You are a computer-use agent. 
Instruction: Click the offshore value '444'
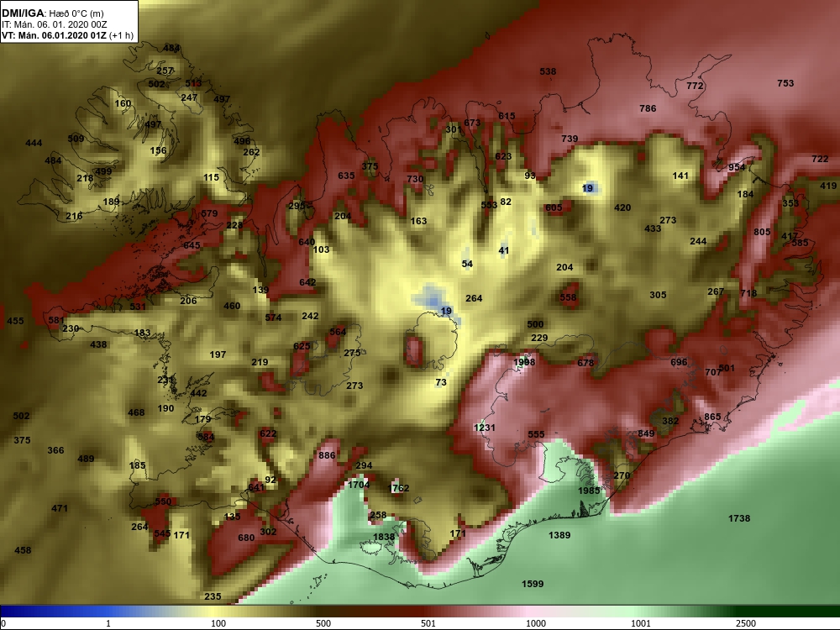click(x=34, y=143)
